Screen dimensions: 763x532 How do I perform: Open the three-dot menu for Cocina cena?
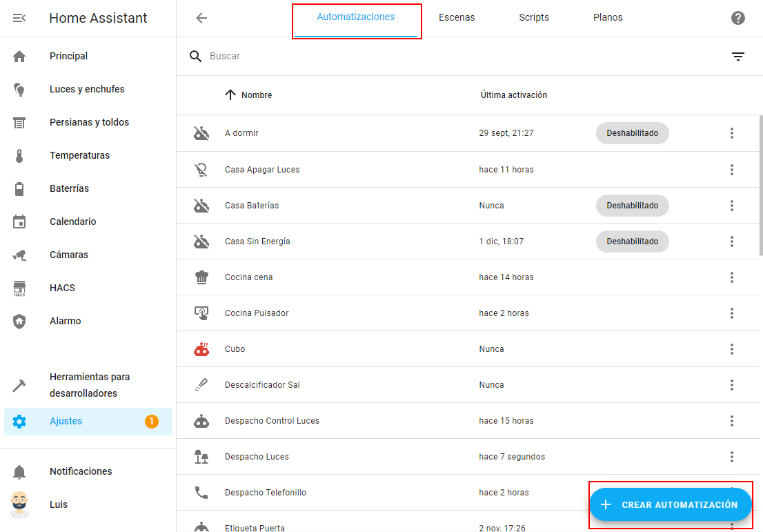731,277
